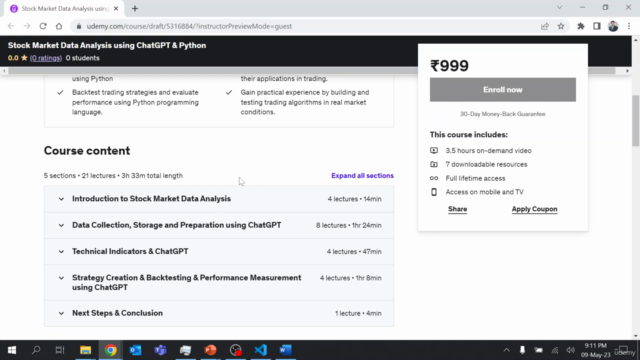Open the tab search dropdown arrow
Viewport: 640px width, 360px height.
(560, 8)
